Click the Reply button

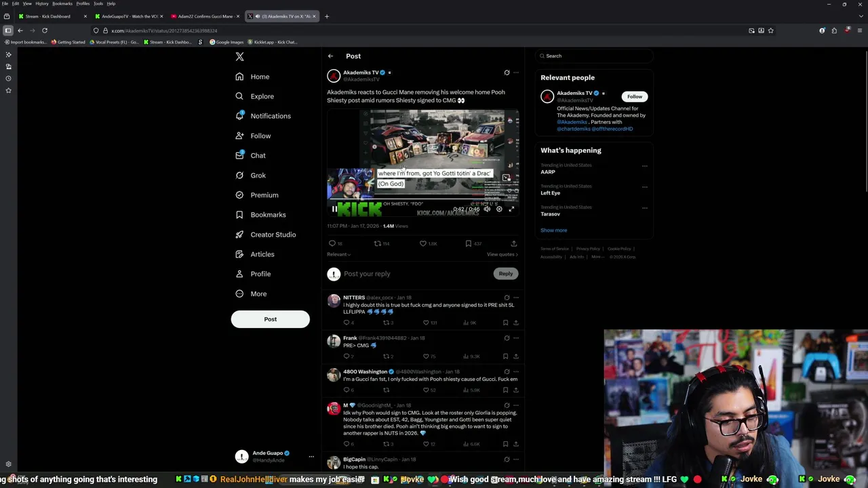[x=506, y=274]
